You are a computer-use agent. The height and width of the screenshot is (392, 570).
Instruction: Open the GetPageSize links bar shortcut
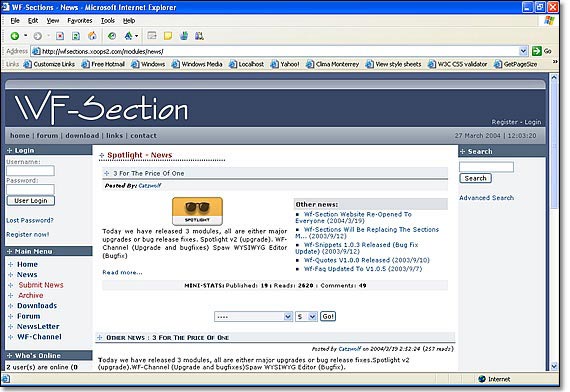pos(516,64)
